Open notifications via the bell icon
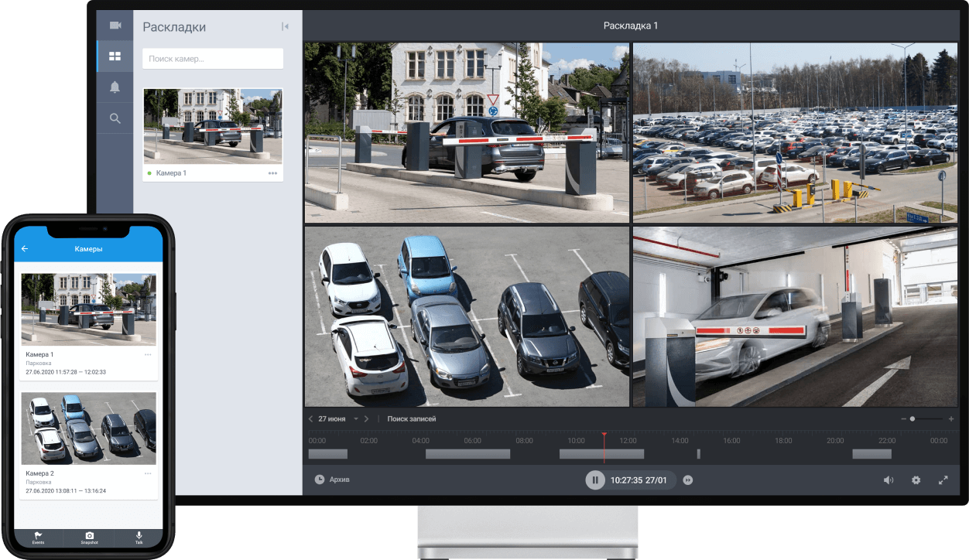This screenshot has width=969, height=560. [x=115, y=87]
